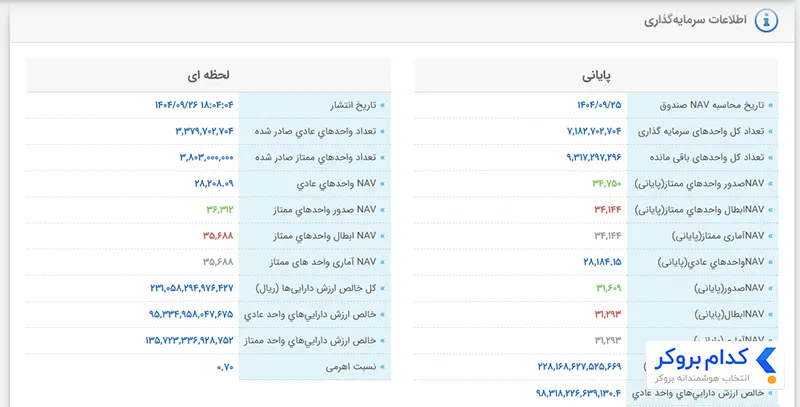800x407 pixels.
Task: Select the value ۲۸,۱۸۴.۱۵
Action: 602,262
